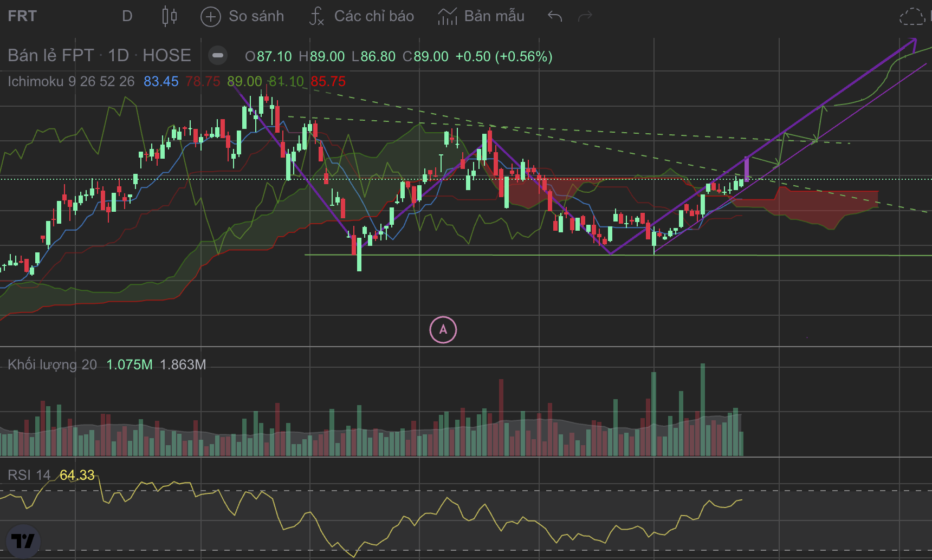
Task: Open Các chỉ báo indicators menu
Action: click(x=361, y=16)
